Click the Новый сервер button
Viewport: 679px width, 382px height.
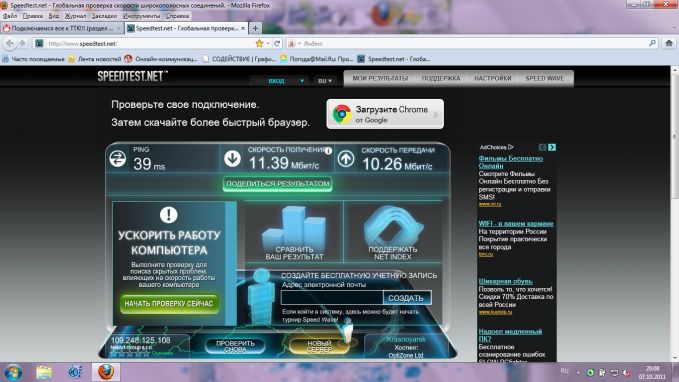[319, 346]
